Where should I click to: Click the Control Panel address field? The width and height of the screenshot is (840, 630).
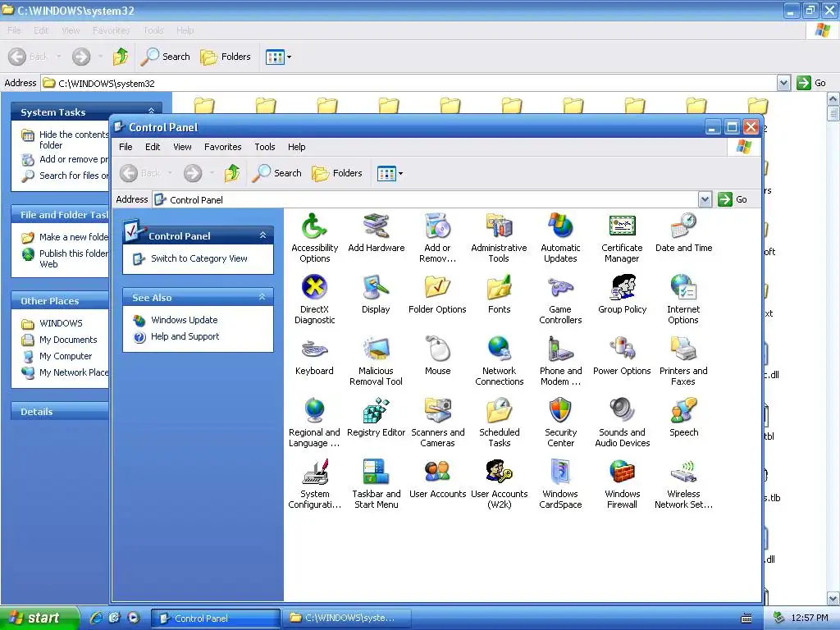[426, 199]
